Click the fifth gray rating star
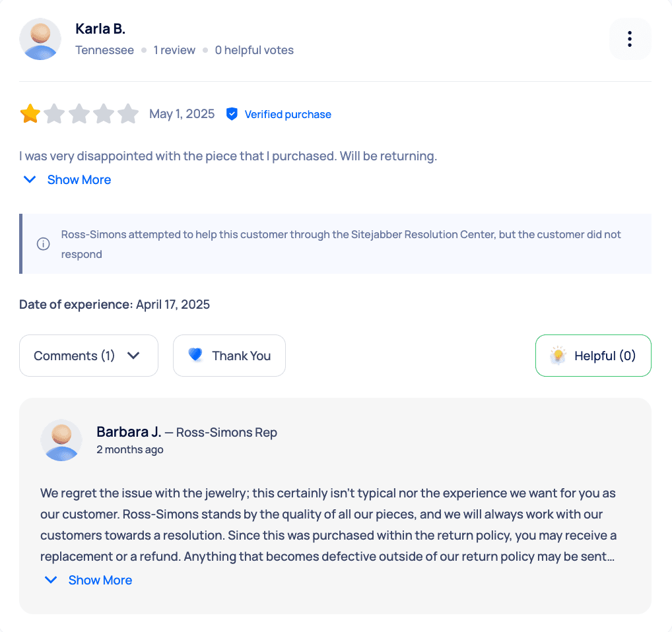 (x=128, y=113)
